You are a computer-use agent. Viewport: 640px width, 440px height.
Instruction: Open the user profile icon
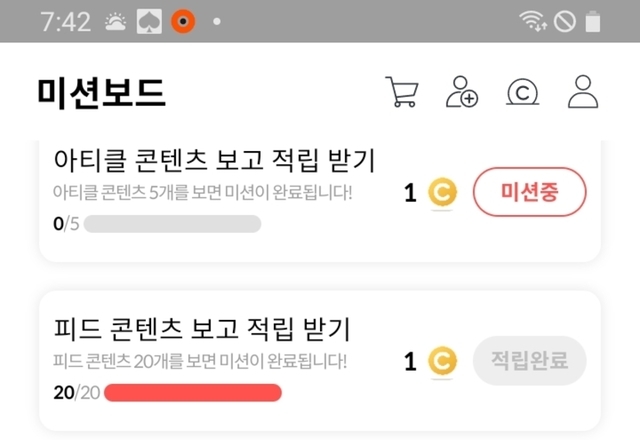(582, 92)
